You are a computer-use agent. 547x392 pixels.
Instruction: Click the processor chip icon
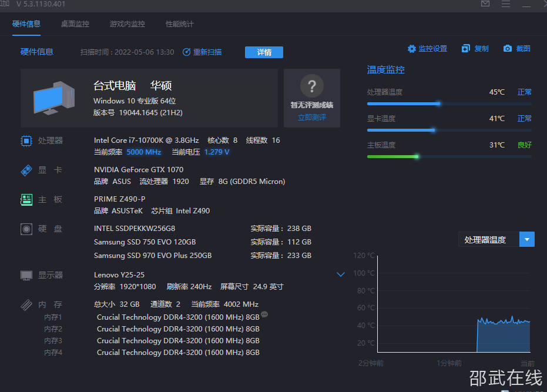click(26, 140)
